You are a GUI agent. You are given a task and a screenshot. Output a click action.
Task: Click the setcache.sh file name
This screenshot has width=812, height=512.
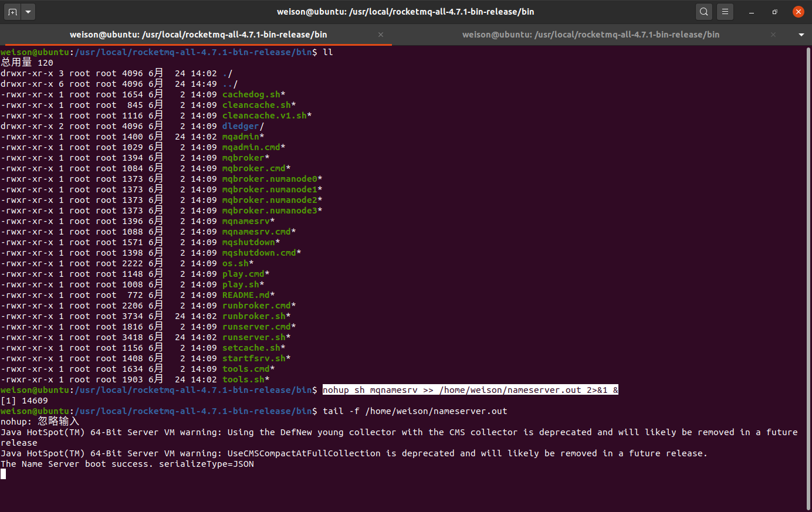251,348
